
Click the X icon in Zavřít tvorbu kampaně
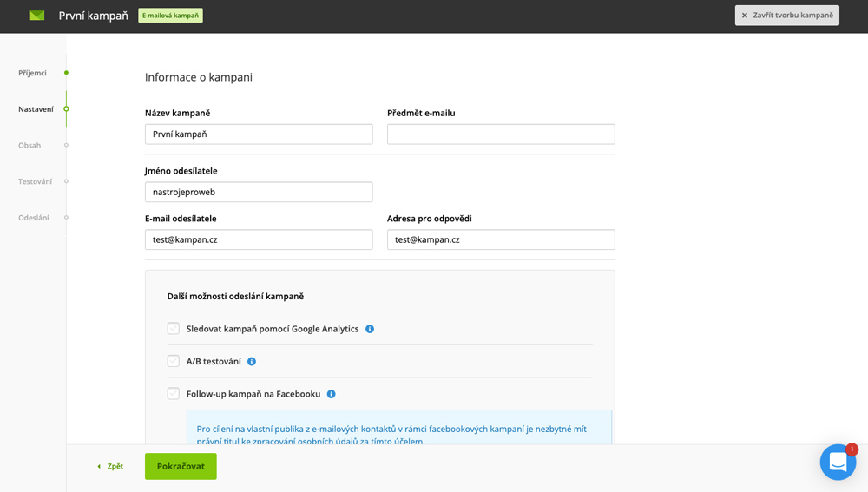pos(745,16)
